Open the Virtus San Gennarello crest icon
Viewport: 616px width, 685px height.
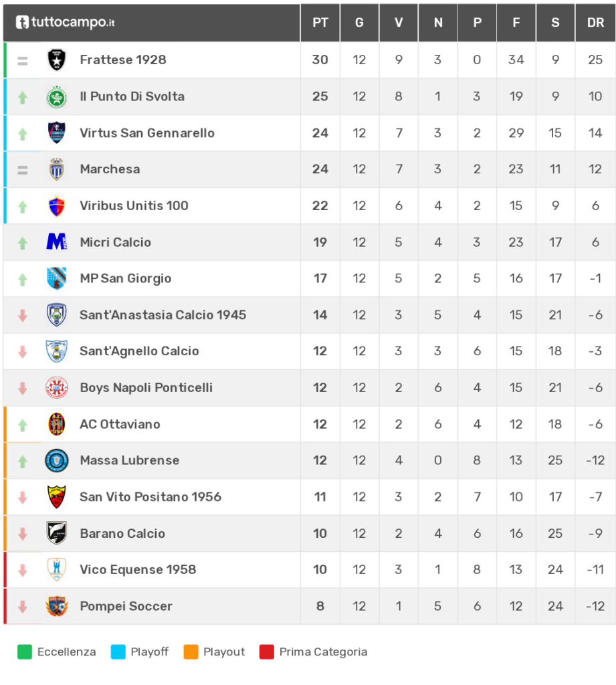tap(56, 133)
